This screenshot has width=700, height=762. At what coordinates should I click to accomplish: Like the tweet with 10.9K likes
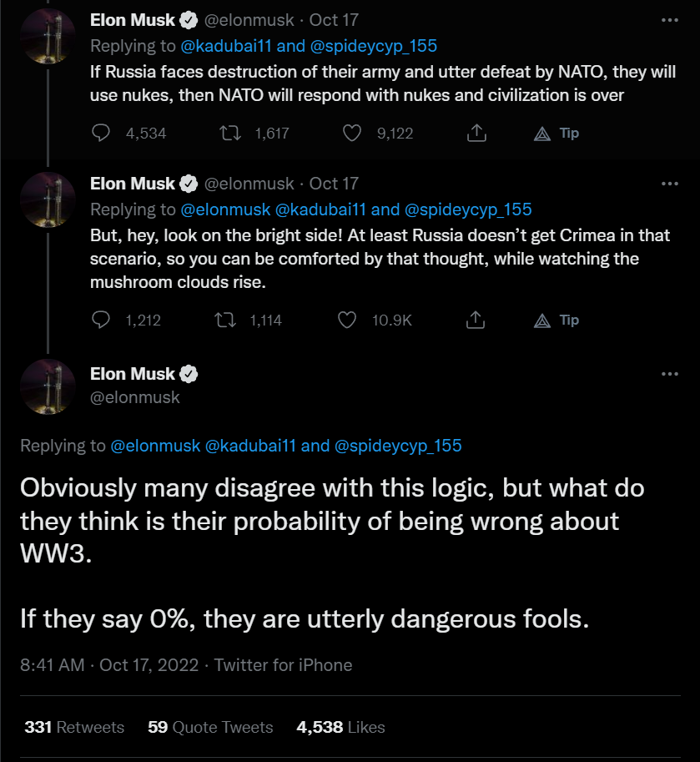[x=348, y=320]
